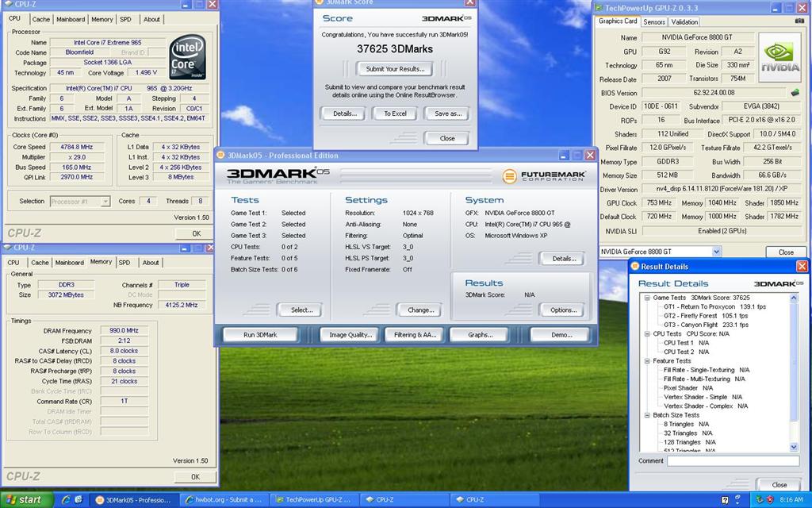Click Options under the Results section
The width and height of the screenshot is (812, 508).
click(562, 310)
